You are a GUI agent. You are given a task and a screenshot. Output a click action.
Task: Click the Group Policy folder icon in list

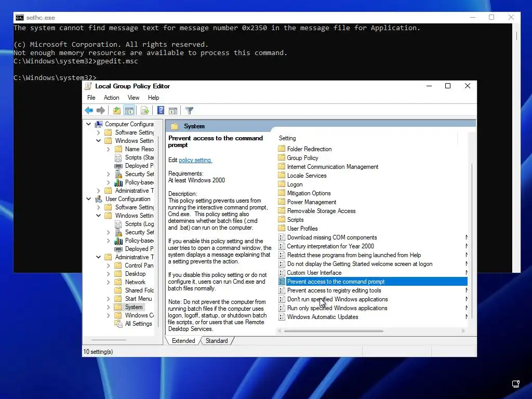click(x=282, y=157)
